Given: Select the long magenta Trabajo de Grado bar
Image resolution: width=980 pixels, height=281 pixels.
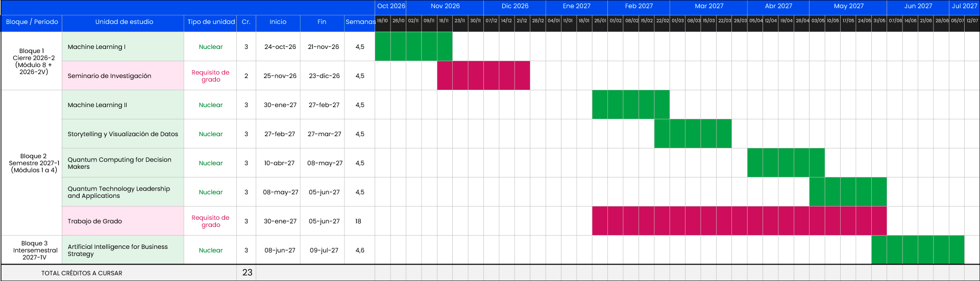Looking at the screenshot, I should coord(740,221).
